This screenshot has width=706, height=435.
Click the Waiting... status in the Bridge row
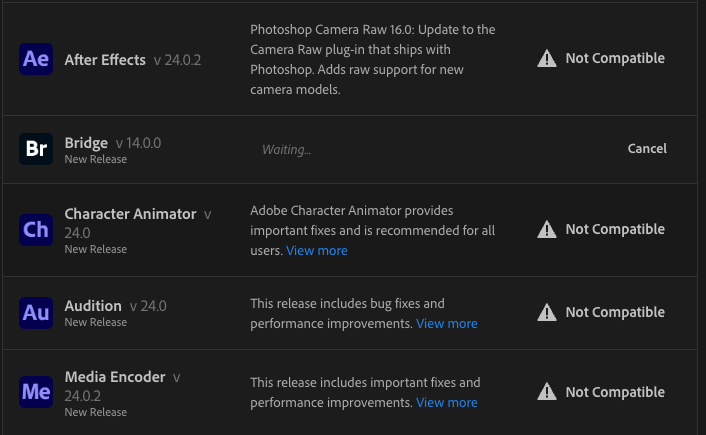pyautogui.click(x=287, y=150)
